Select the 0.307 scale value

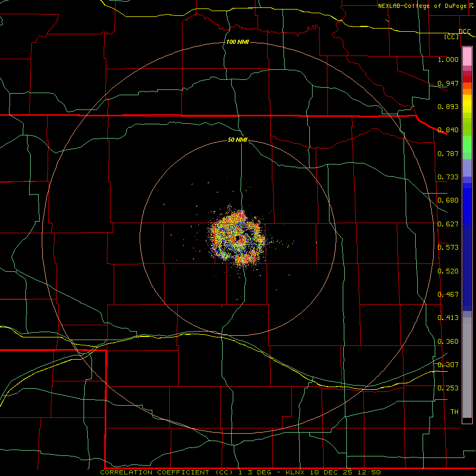point(448,365)
